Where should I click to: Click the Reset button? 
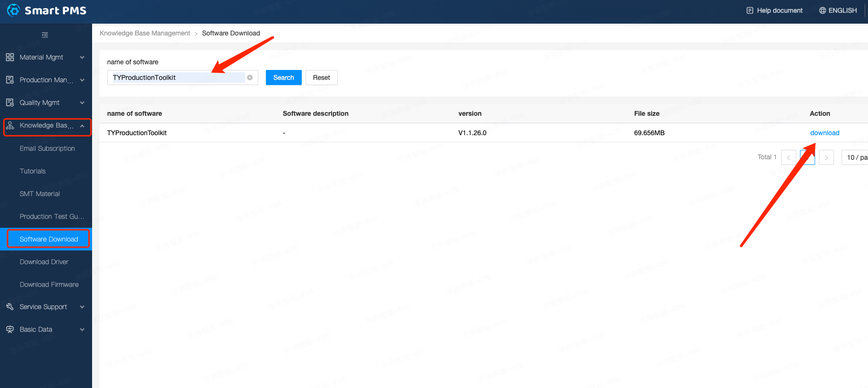pos(321,78)
